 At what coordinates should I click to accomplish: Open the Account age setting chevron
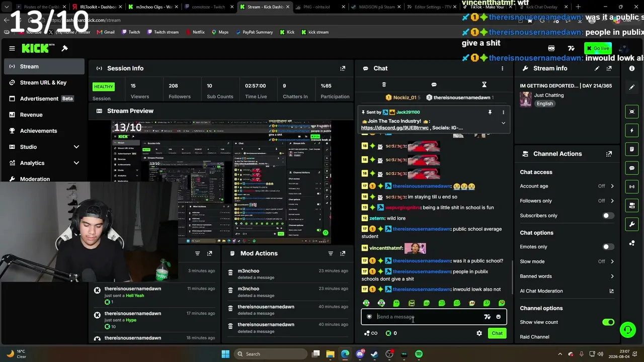click(x=612, y=186)
